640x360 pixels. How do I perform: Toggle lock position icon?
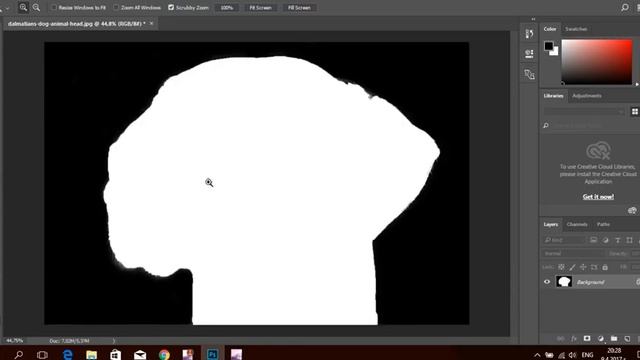583,267
